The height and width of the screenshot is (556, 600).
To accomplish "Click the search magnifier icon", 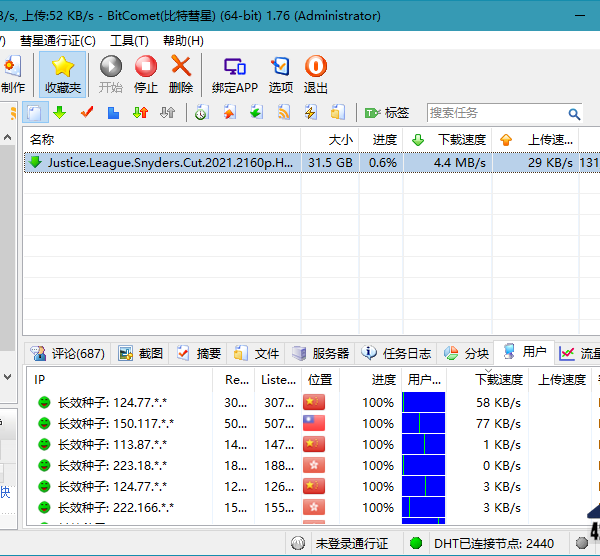I will 574,113.
